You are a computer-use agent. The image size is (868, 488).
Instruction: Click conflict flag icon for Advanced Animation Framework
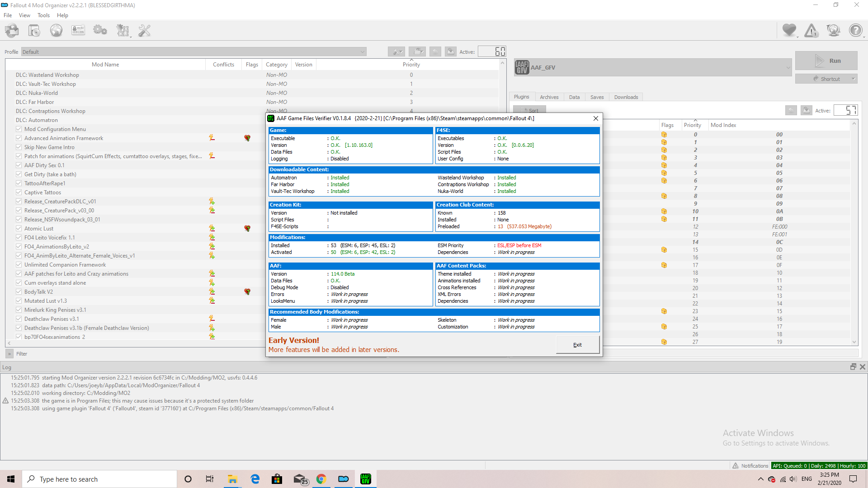point(212,138)
